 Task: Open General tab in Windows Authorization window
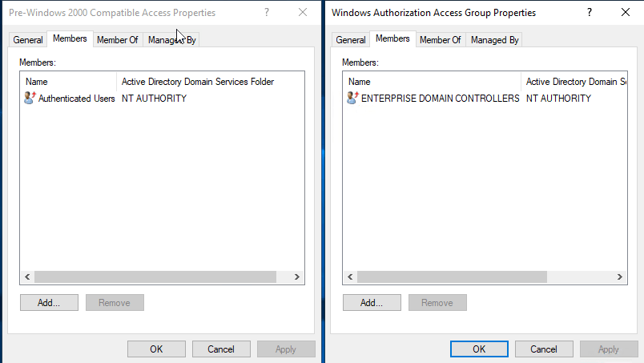tap(351, 40)
